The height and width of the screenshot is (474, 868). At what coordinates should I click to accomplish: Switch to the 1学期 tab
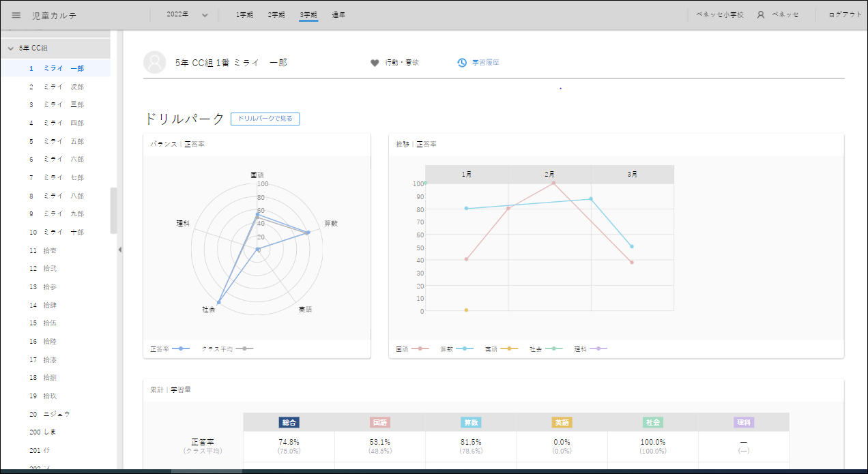(x=244, y=15)
